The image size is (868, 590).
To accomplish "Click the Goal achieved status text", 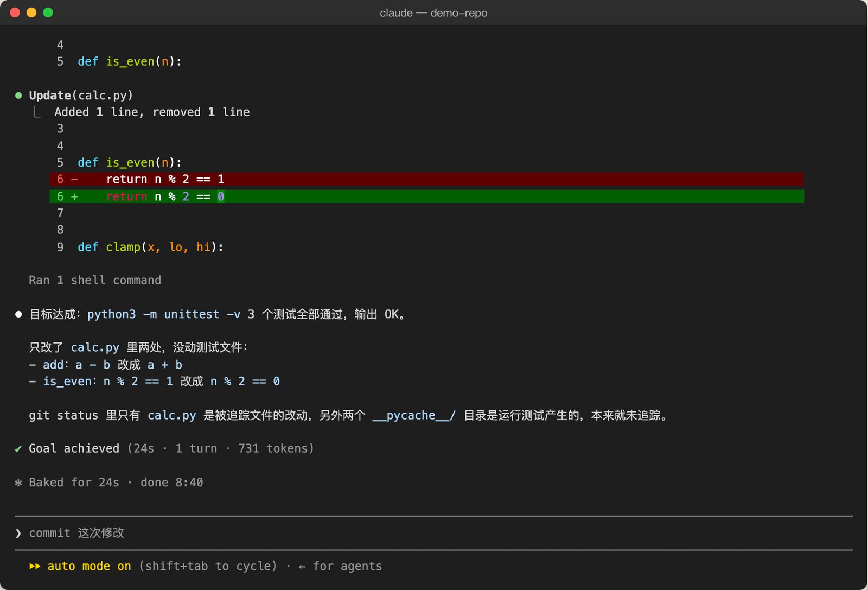I will 74,449.
